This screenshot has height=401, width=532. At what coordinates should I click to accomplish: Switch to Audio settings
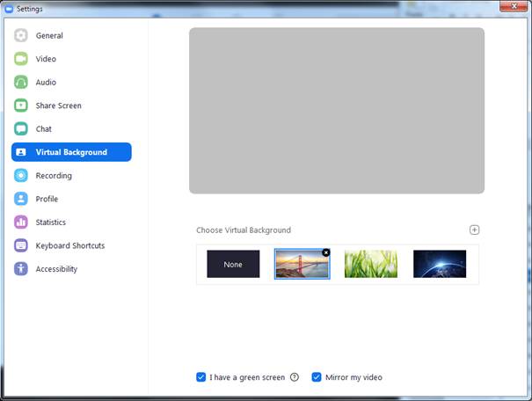[x=46, y=83]
